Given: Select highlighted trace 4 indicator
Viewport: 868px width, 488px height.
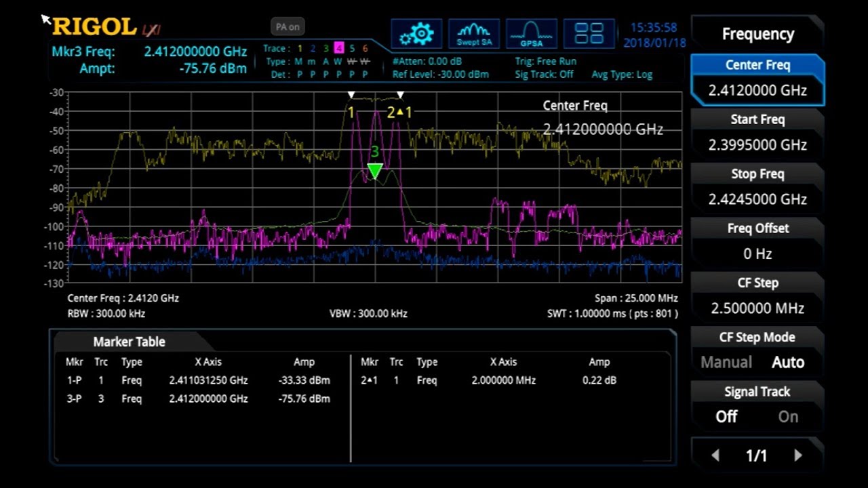Looking at the screenshot, I should point(339,48).
